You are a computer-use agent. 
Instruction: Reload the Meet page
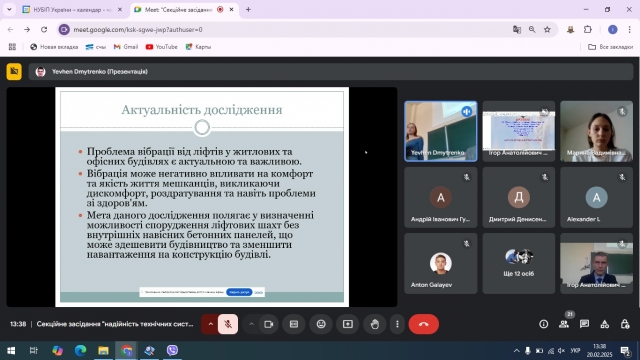pyautogui.click(x=44, y=29)
